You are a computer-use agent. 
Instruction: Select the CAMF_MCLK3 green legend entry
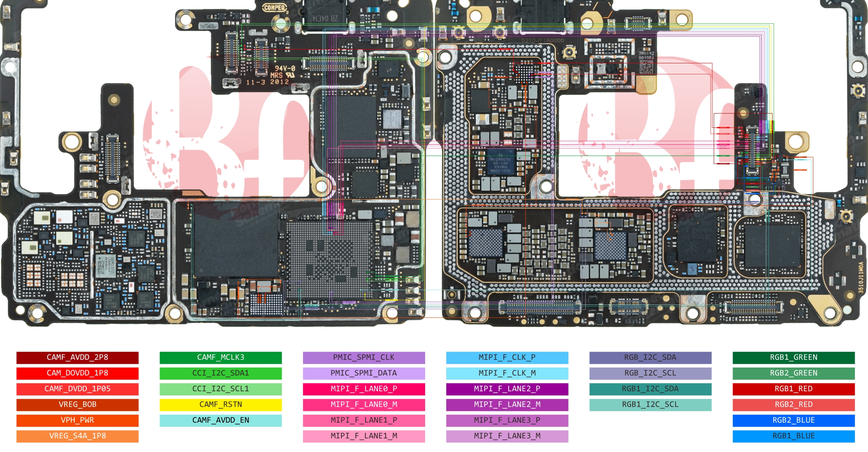click(221, 357)
